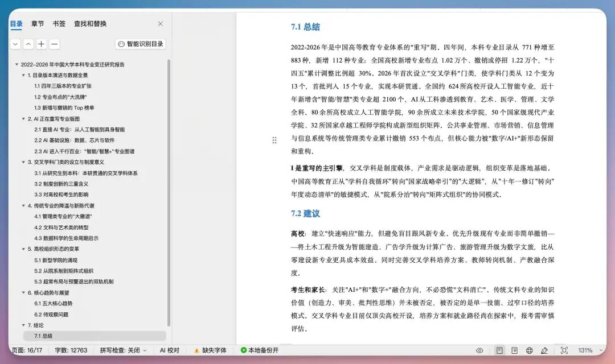Collapse section 3. 交叉学科门类的设立与制度意义

pos(23,162)
